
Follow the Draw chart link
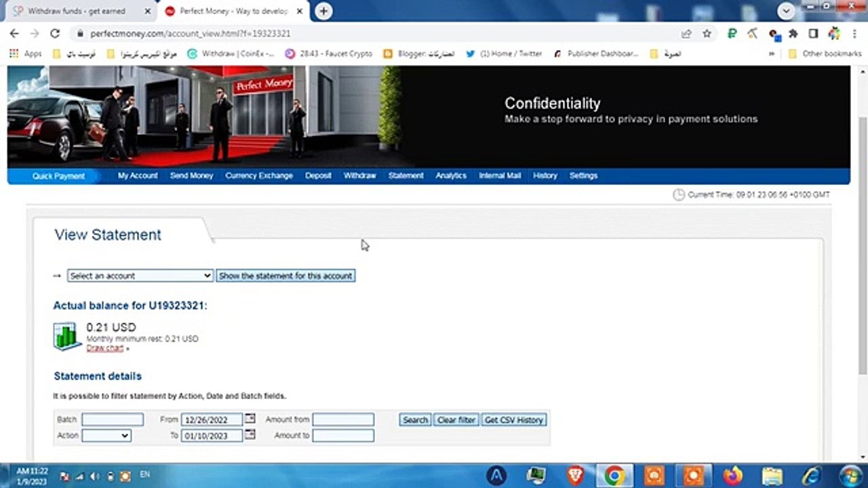[x=105, y=348]
